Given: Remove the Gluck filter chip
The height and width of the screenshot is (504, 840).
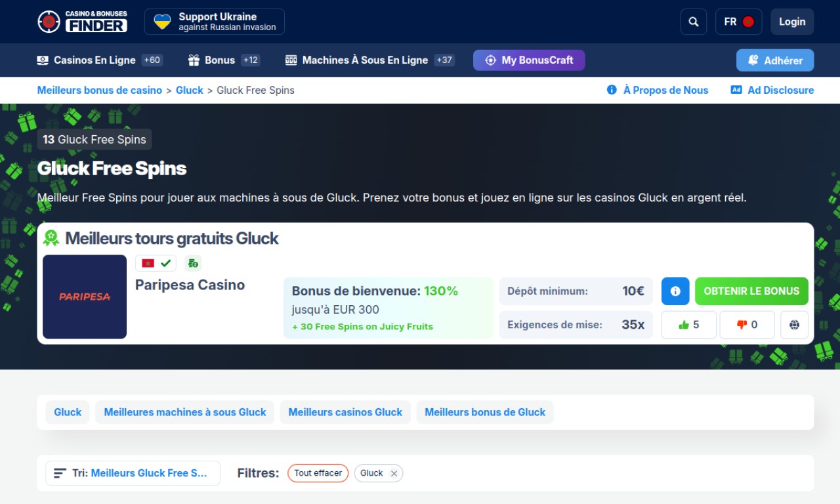Looking at the screenshot, I should click(x=394, y=473).
